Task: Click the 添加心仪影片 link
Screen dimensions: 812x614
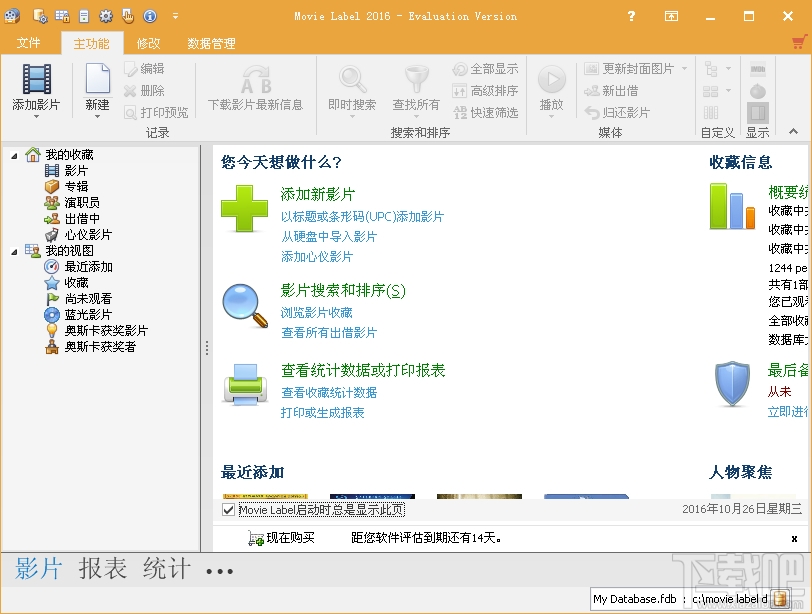Action: (317, 257)
